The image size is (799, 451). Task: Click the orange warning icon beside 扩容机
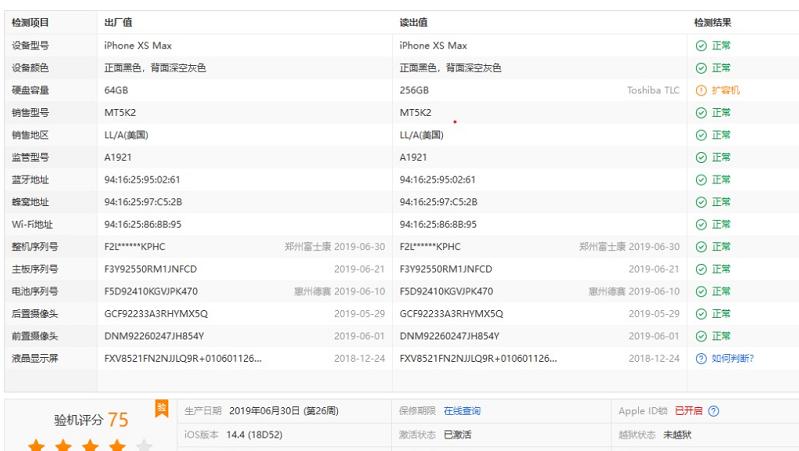coord(701,90)
